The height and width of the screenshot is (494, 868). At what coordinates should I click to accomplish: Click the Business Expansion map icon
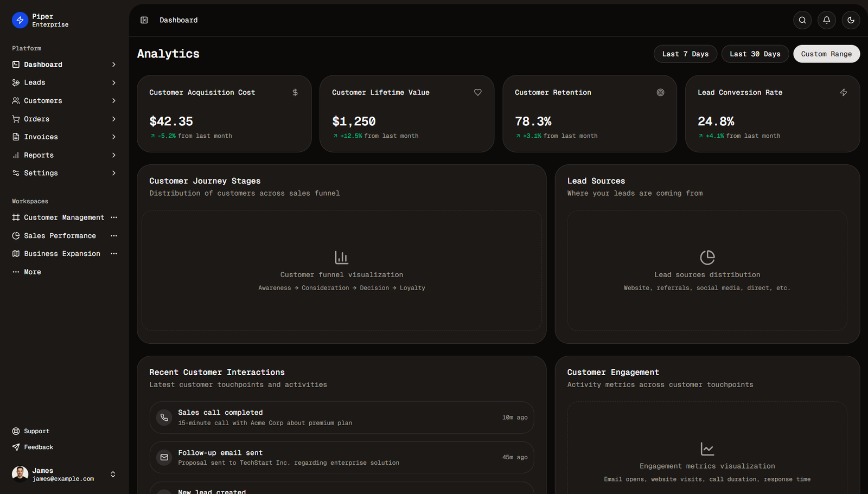pyautogui.click(x=16, y=254)
